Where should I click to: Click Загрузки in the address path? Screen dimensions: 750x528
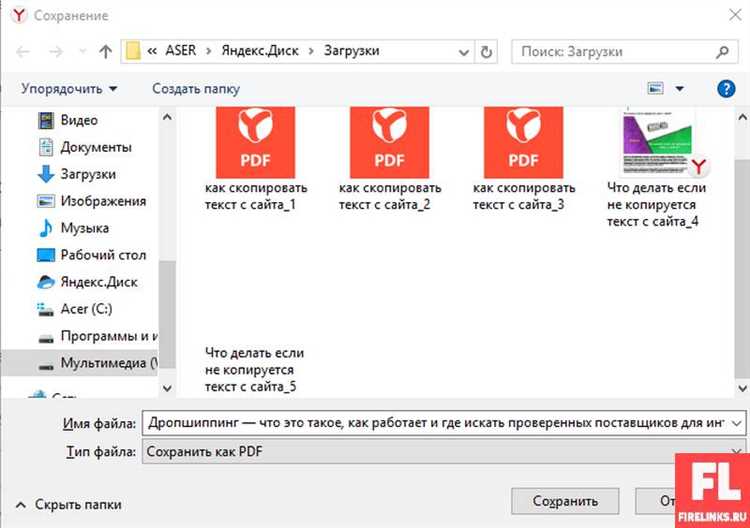[x=352, y=51]
